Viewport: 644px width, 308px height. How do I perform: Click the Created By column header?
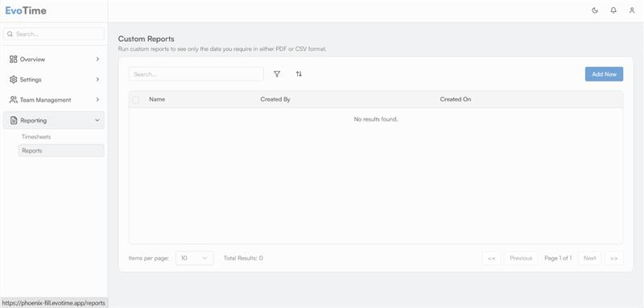(275, 99)
